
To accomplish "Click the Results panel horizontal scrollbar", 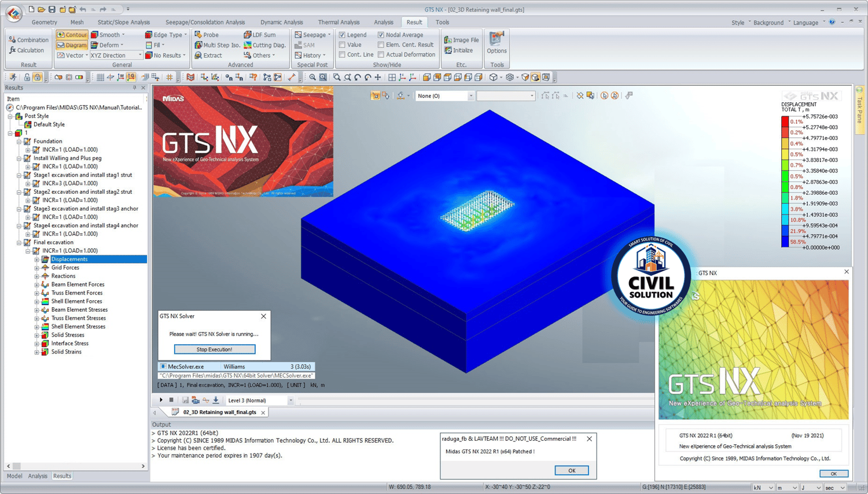I will [x=76, y=466].
